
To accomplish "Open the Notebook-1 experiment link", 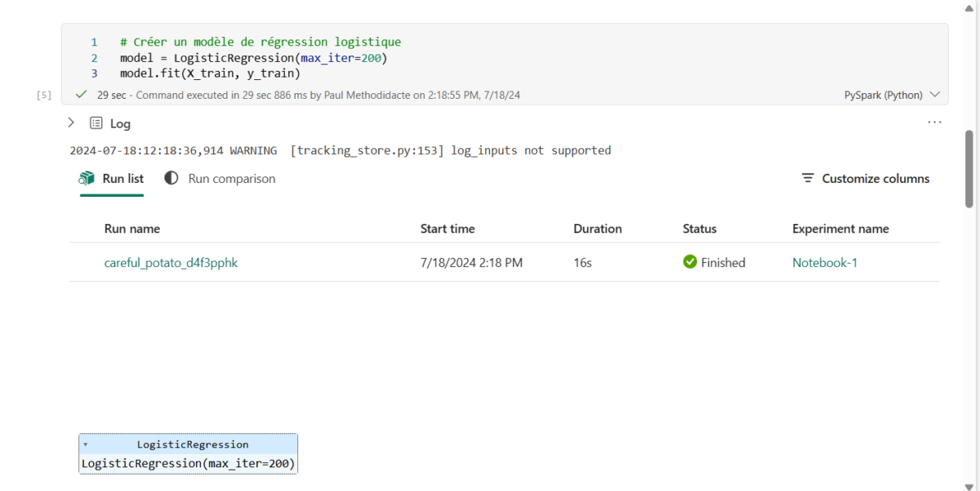I will tap(825, 262).
